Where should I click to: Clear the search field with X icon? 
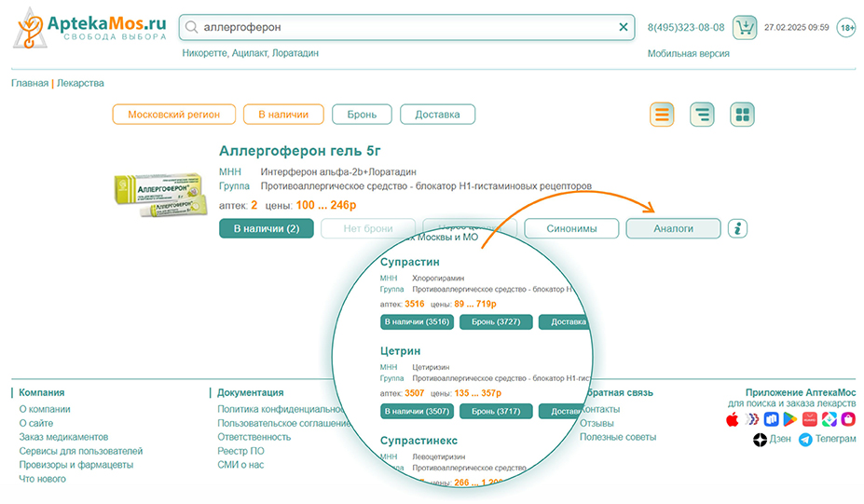pos(624,28)
